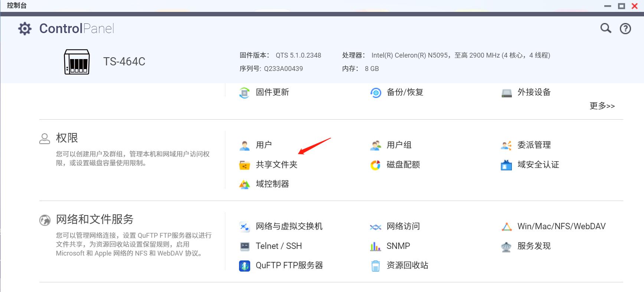644x292 pixels.
Task: Open 外接设备 settings link
Action: (x=534, y=93)
